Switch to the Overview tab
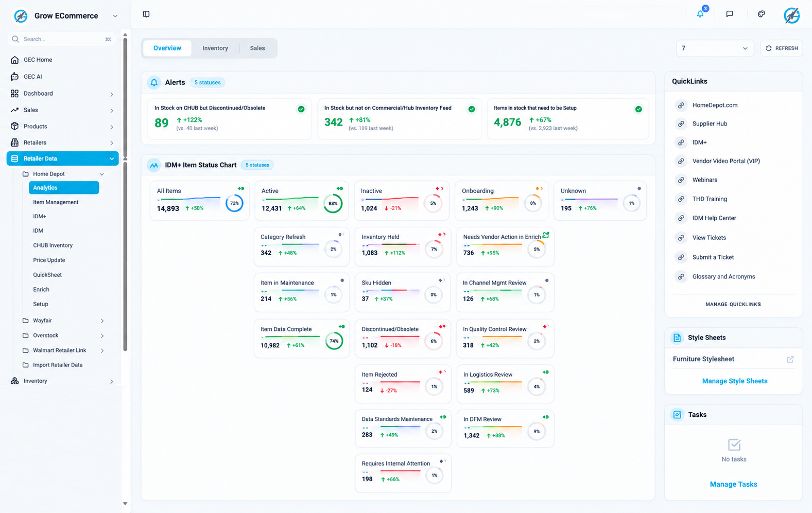Image resolution: width=812 pixels, height=513 pixels. [x=167, y=48]
